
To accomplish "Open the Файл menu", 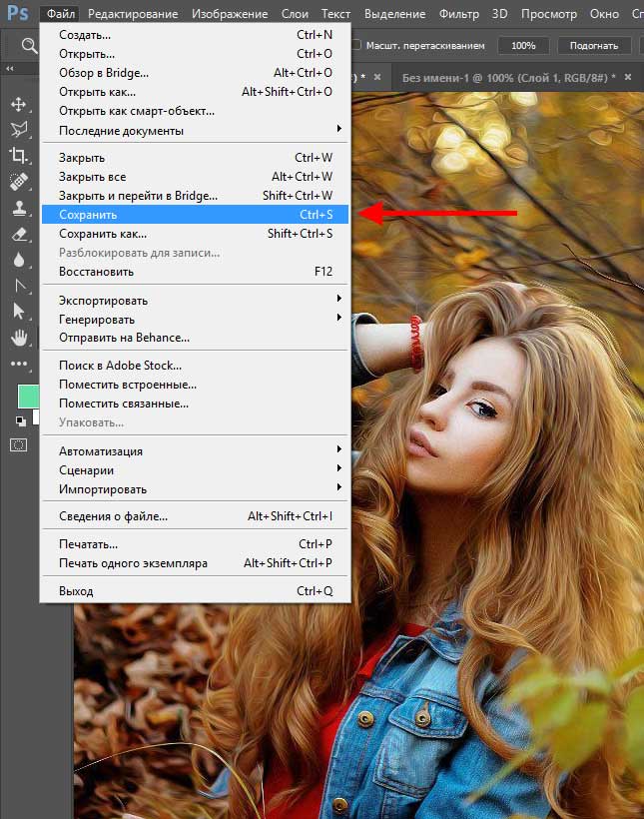I will coord(61,14).
